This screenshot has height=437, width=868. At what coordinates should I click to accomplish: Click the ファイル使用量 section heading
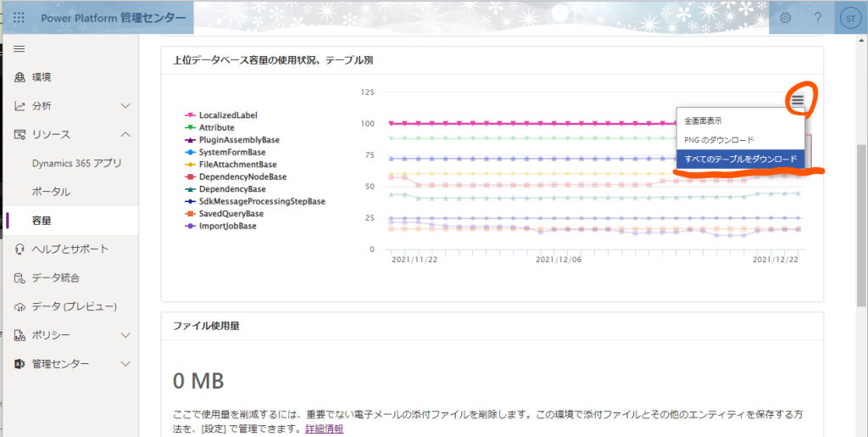coord(206,326)
